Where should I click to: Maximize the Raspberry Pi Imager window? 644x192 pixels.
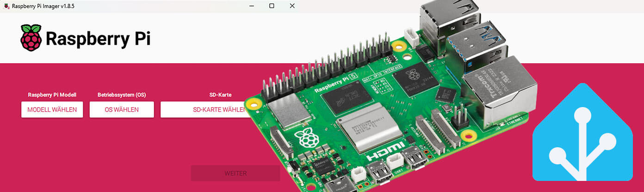click(272, 6)
